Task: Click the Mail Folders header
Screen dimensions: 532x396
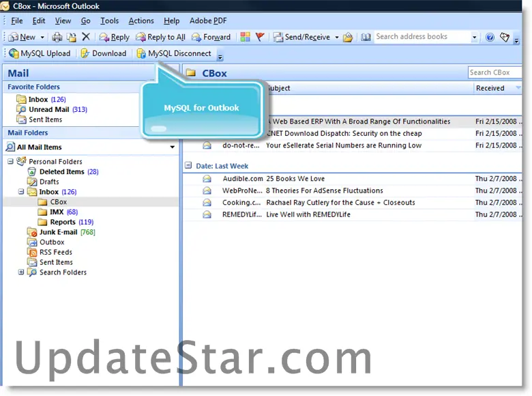Action: coord(72,132)
